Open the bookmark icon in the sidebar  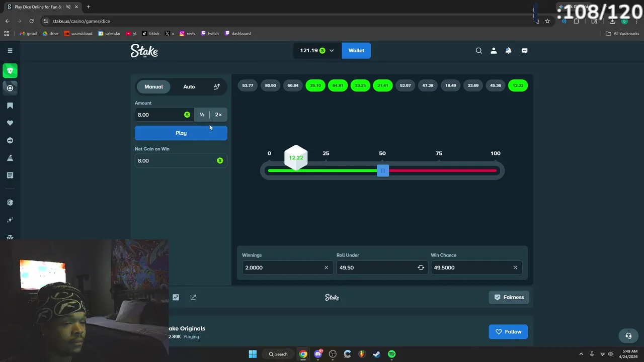coord(10,106)
